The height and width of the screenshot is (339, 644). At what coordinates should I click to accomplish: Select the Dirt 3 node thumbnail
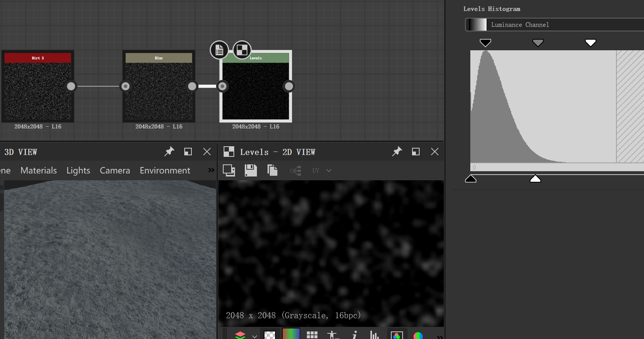[x=38, y=91]
